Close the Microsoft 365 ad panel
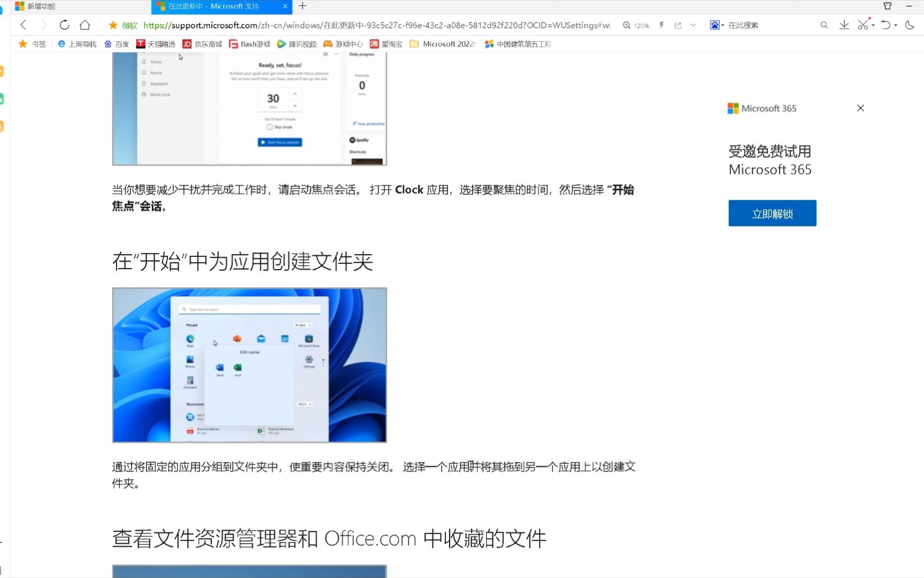This screenshot has height=578, width=924. click(x=860, y=108)
